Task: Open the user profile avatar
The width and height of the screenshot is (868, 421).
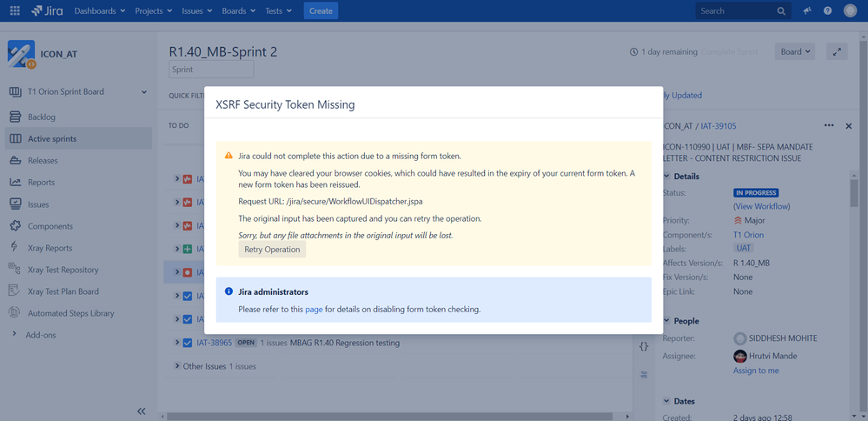Action: (851, 10)
